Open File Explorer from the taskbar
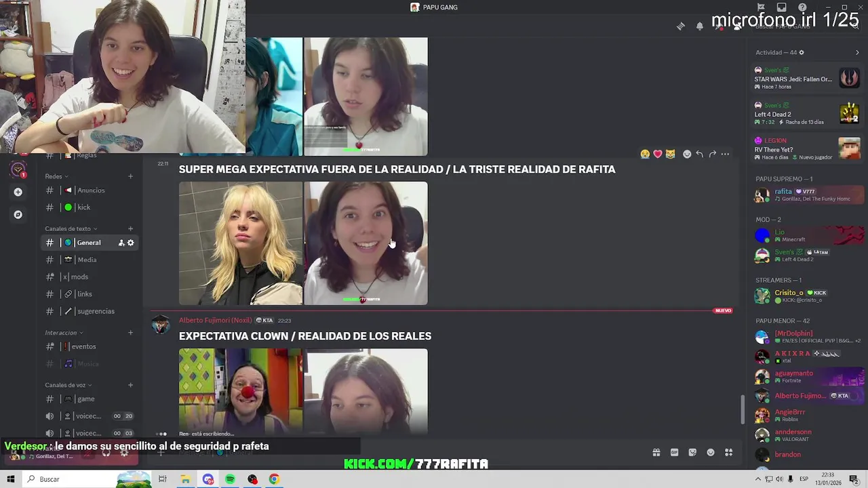Viewport: 868px width, 488px height. (x=185, y=479)
